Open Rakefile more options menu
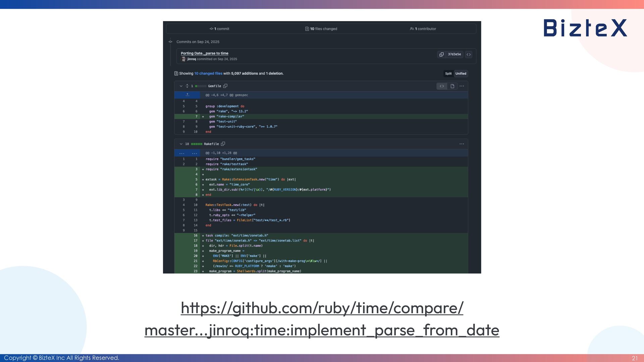This screenshot has height=362, width=644. 462,144
